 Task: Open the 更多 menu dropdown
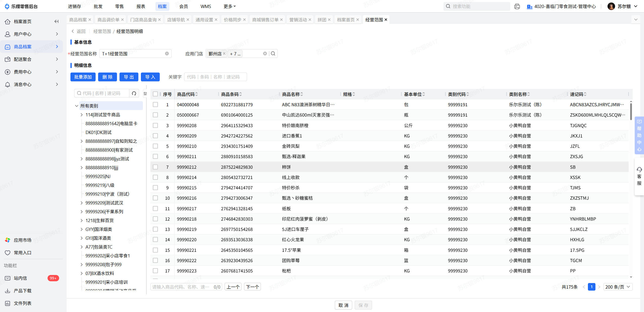point(229,7)
